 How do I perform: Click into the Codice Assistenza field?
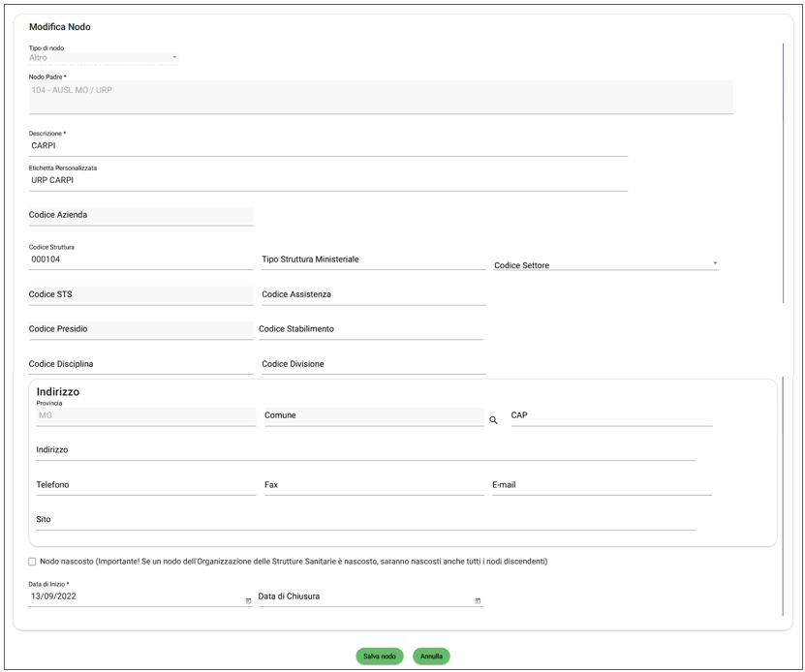tap(373, 294)
